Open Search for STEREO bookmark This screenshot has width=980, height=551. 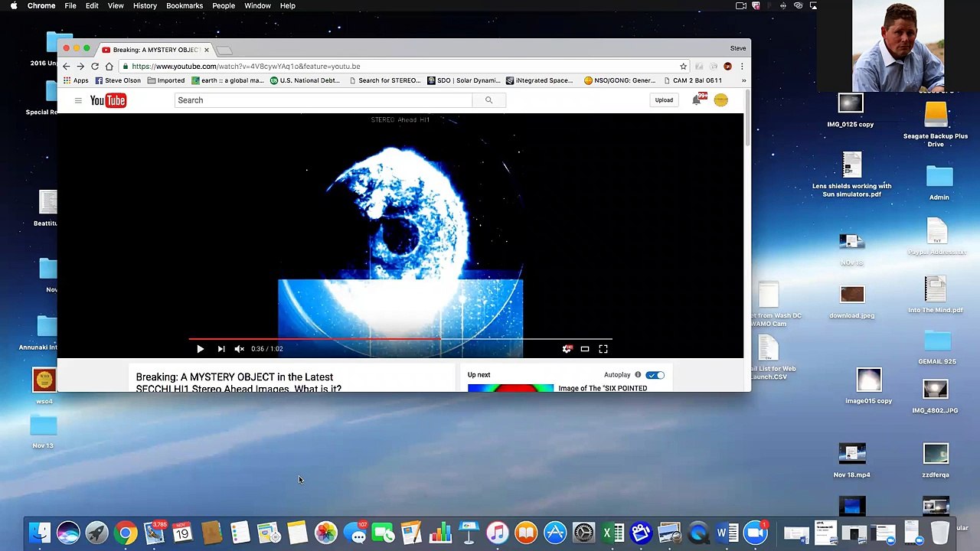pyautogui.click(x=384, y=80)
